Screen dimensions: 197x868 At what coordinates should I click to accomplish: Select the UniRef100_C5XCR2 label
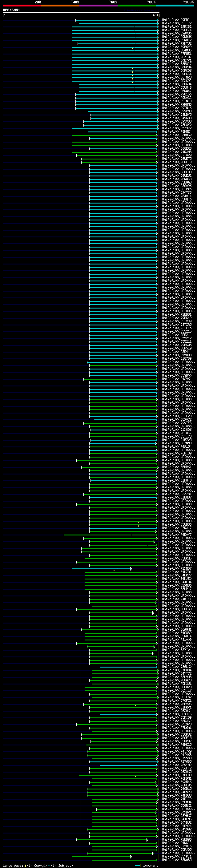click(x=177, y=81)
